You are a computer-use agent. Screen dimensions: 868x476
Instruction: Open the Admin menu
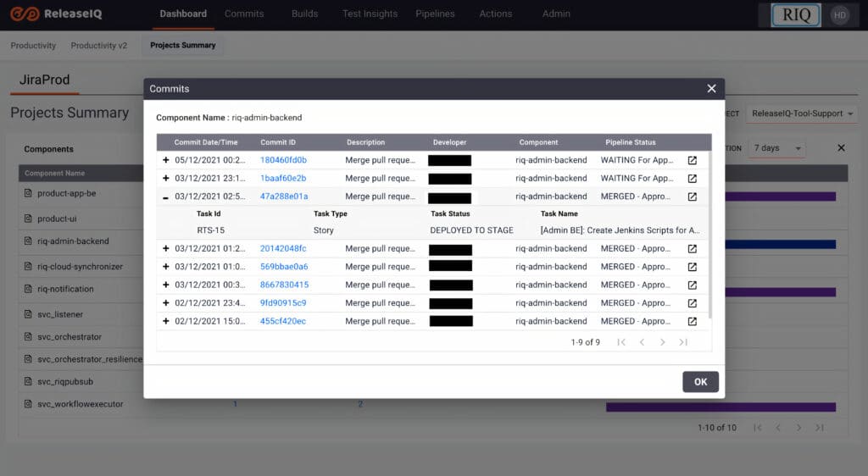[x=556, y=14]
